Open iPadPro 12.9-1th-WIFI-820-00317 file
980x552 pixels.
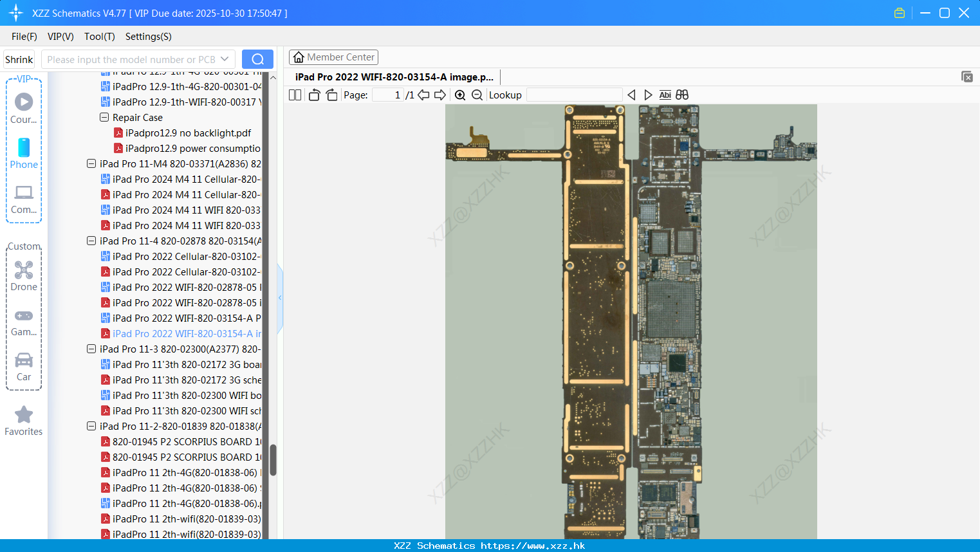[181, 102]
